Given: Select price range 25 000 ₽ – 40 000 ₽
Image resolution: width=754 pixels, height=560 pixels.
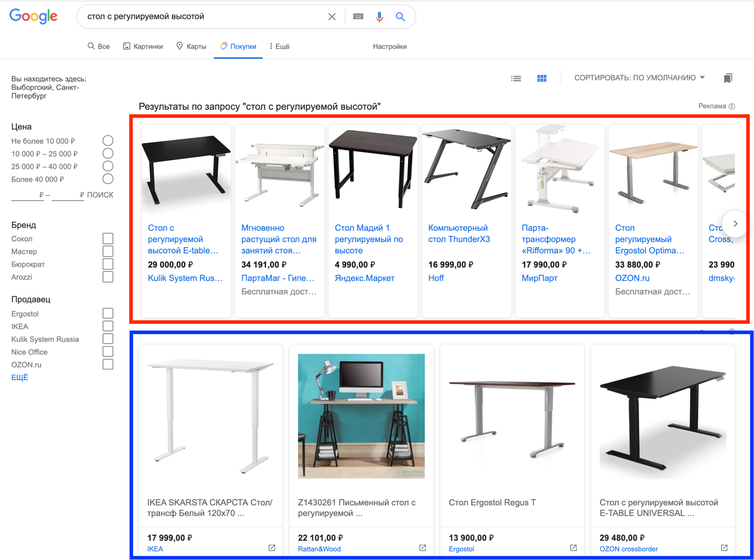Looking at the screenshot, I should click(108, 166).
